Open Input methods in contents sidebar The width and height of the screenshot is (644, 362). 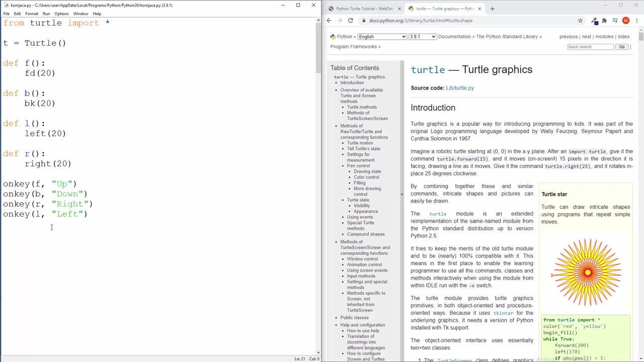click(x=361, y=276)
